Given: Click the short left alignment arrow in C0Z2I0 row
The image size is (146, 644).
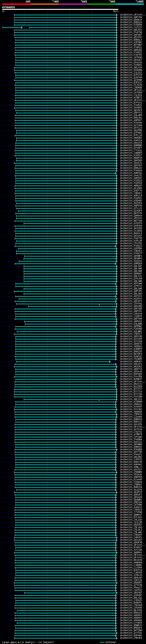Looking at the screenshot, I should coord(13,27).
